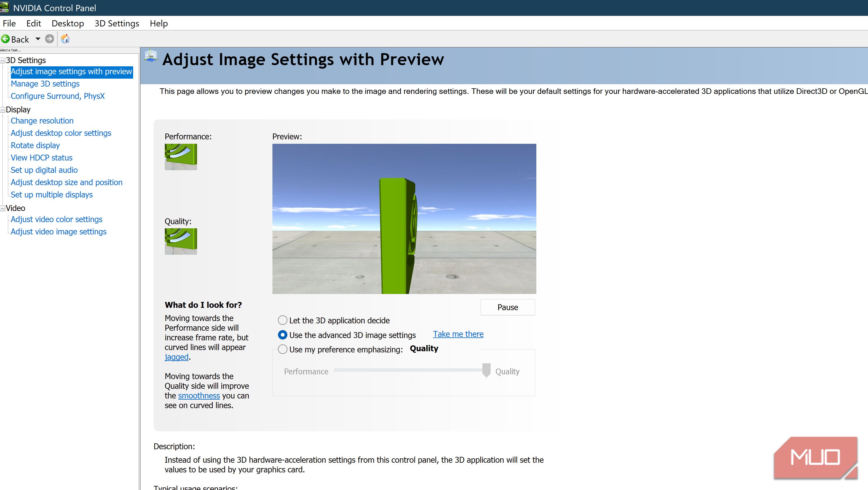Click the rotating 3D logo preview
Viewport: 868px width, 490px height.
coord(404,219)
